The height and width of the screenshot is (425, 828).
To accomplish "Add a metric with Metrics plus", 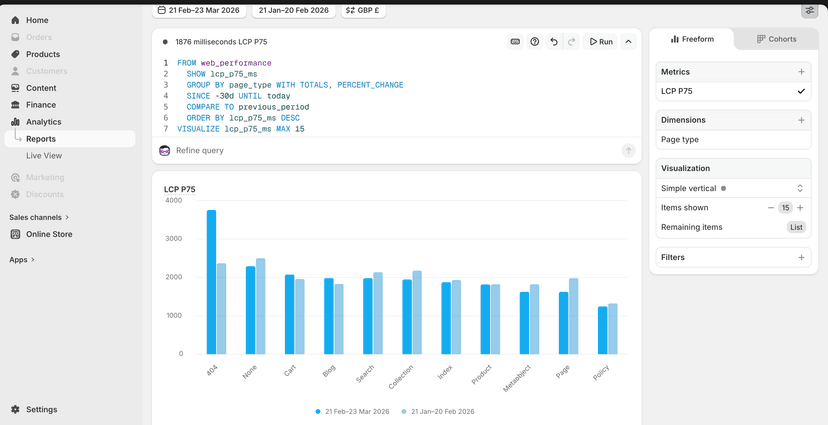I will click(x=801, y=72).
